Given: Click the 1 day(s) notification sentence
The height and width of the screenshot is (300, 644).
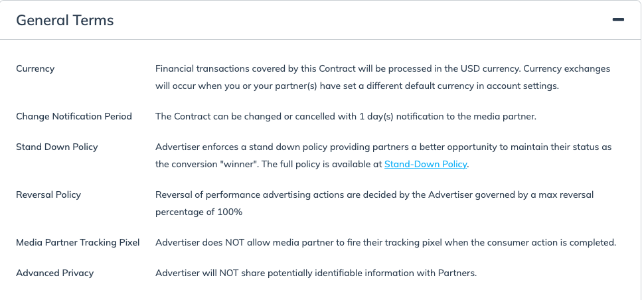Looking at the screenshot, I should 345,116.
